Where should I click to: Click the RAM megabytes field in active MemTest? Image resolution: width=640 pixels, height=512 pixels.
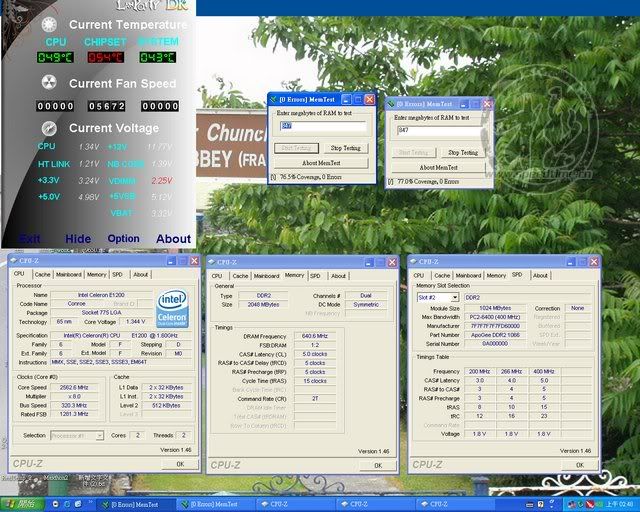tap(323, 126)
